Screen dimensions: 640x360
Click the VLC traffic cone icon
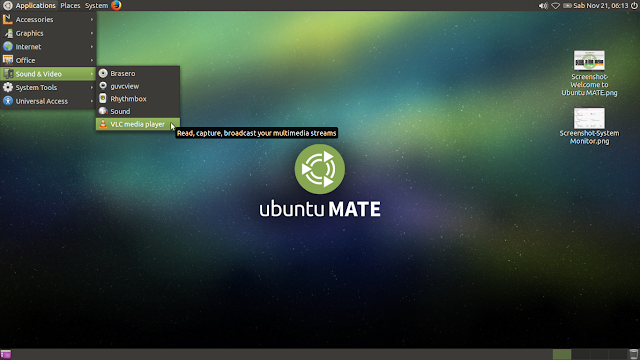pyautogui.click(x=103, y=124)
